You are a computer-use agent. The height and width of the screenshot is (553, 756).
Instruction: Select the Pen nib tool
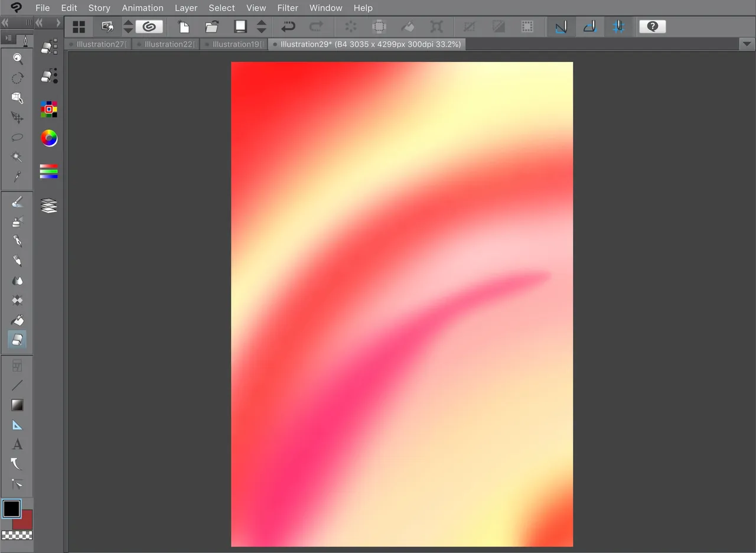pos(18,241)
